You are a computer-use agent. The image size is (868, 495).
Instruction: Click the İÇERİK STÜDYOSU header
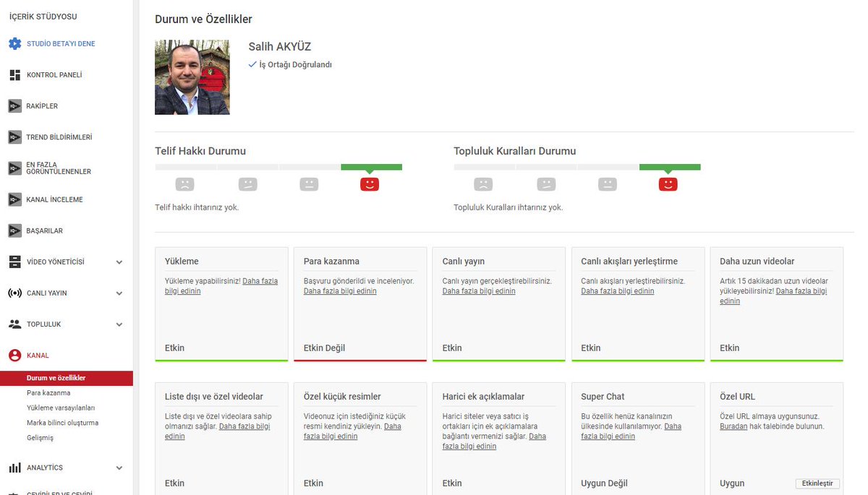point(43,17)
